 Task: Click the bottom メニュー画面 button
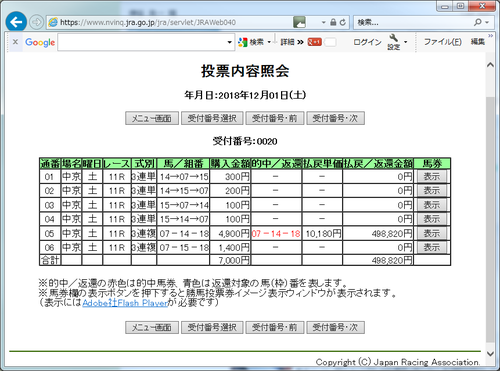[x=152, y=327]
